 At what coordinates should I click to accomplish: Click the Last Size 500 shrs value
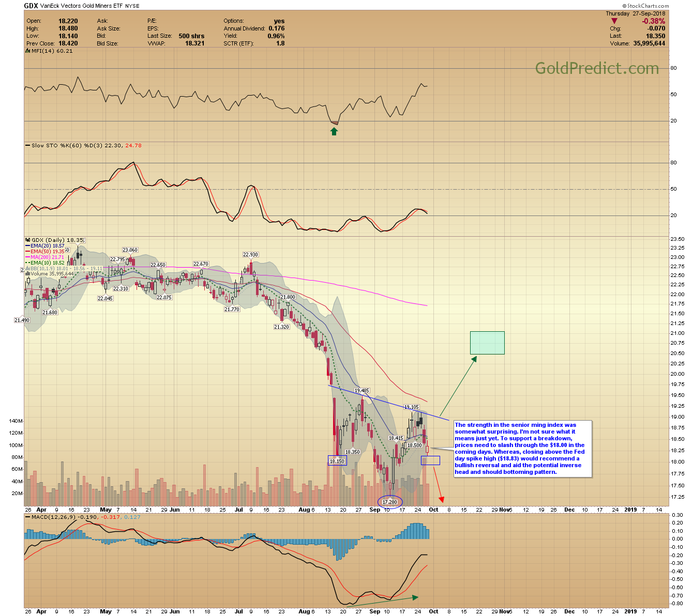[x=191, y=36]
